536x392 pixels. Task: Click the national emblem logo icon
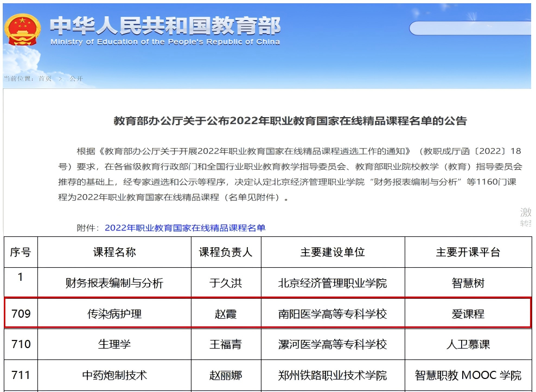(22, 30)
